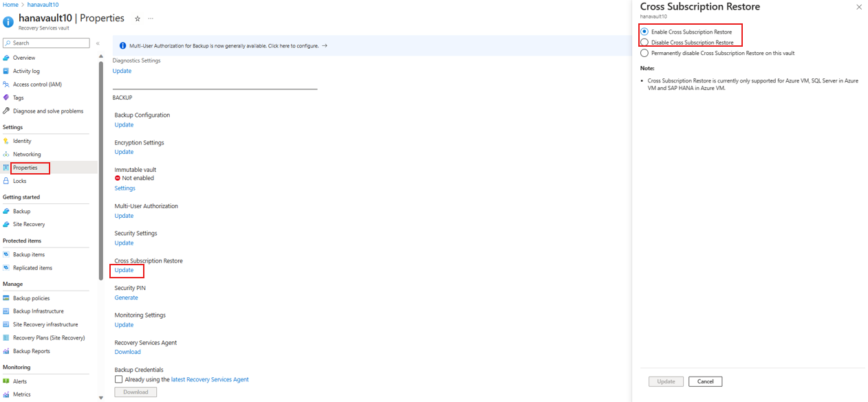Screen dimensions: 868x402
Task: Open the more options ellipsis in title
Action: tap(151, 19)
